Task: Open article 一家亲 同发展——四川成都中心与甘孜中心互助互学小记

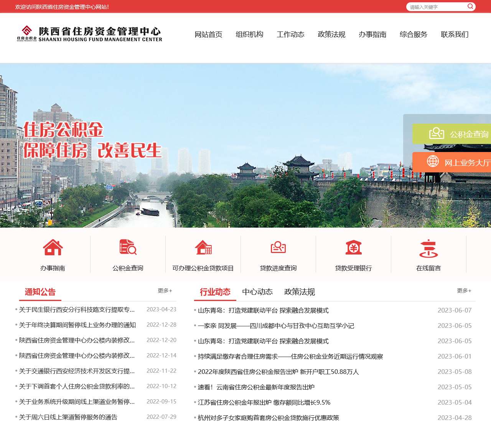Action: click(x=276, y=326)
